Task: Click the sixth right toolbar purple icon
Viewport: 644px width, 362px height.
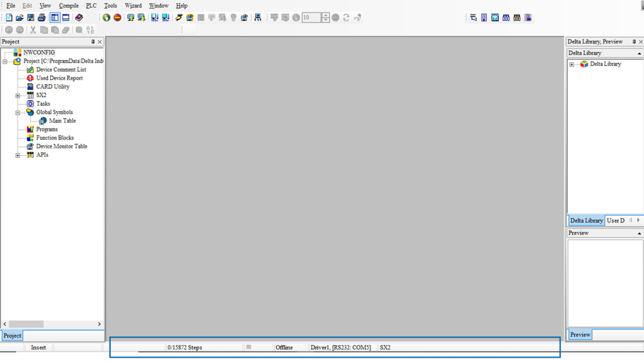Action: coord(528,18)
